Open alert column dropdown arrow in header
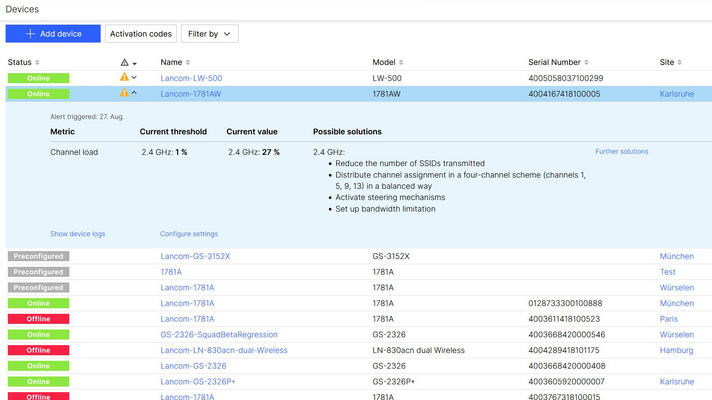Screen dimensions: 712x400 pos(134,63)
